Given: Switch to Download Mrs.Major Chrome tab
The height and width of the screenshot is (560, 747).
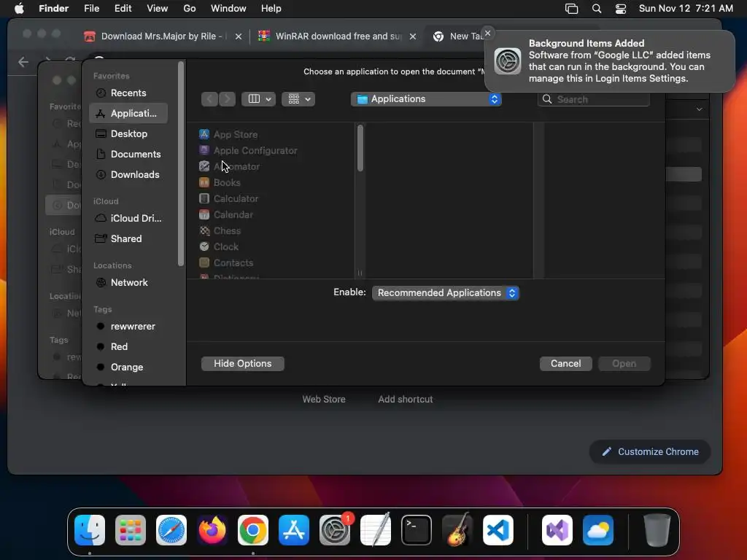Looking at the screenshot, I should [162, 36].
